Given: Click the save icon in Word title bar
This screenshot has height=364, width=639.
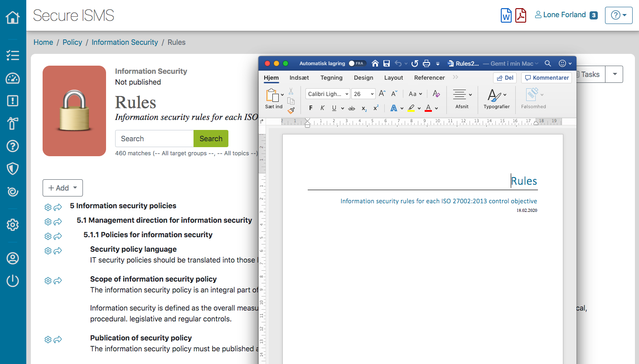Looking at the screenshot, I should tap(387, 63).
